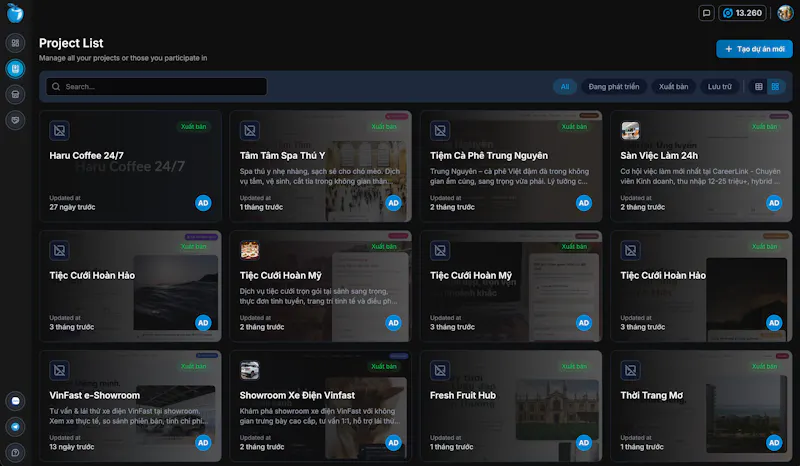The width and height of the screenshot is (800, 466).
Task: Click the AD avatar on Tâm Tâm Spa Thú Y
Action: tap(393, 203)
